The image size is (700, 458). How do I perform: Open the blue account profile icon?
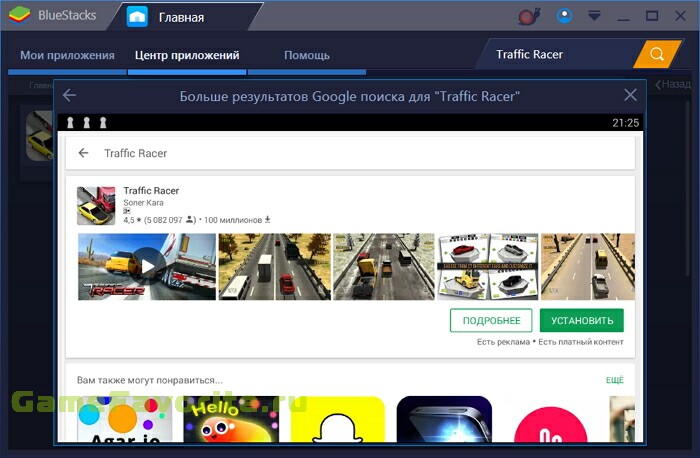(564, 16)
